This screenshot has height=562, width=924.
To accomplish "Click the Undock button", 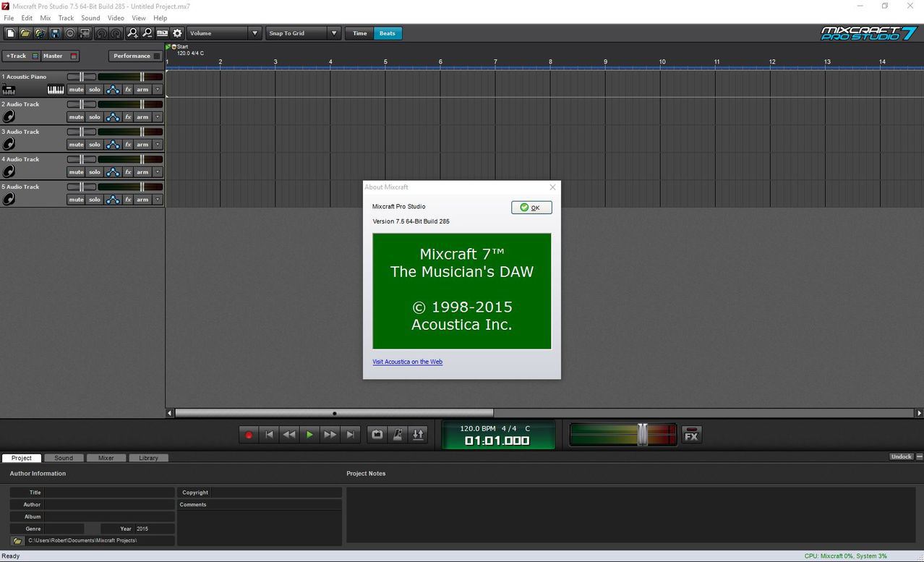I will pos(902,457).
